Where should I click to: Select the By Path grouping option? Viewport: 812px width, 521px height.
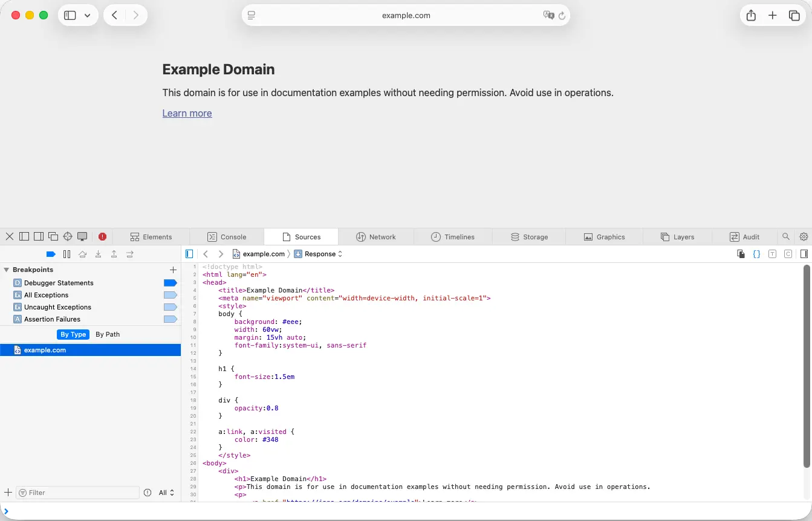pyautogui.click(x=108, y=334)
